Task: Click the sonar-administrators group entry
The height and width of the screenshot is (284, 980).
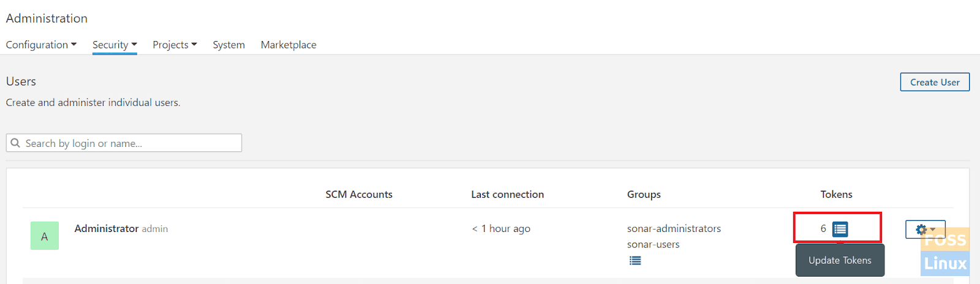Action: coord(674,228)
